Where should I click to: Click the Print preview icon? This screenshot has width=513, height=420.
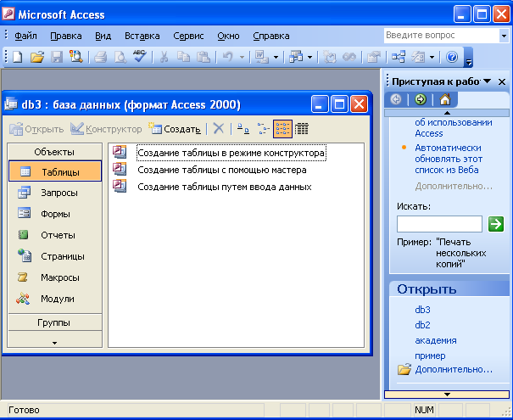[x=120, y=58]
